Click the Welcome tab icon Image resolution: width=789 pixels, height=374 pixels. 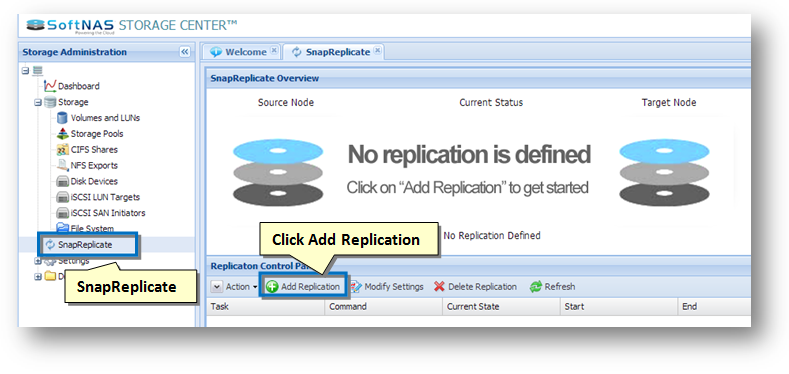(x=216, y=52)
